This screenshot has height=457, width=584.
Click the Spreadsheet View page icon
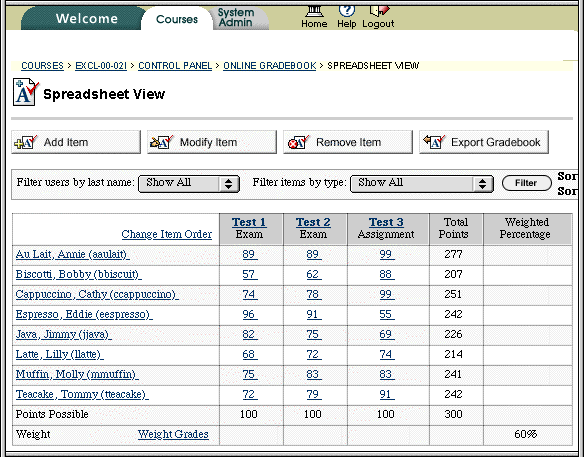(x=26, y=92)
